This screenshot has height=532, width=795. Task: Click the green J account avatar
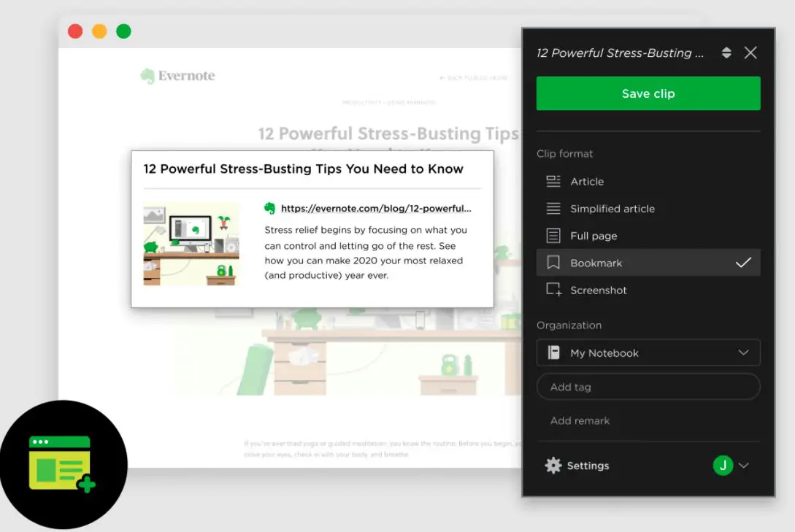(x=723, y=465)
